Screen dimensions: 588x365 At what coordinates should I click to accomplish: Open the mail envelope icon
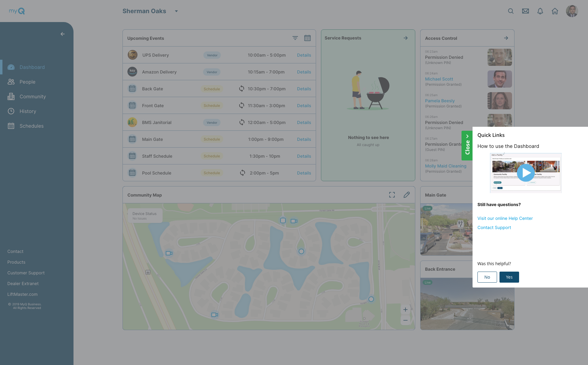click(526, 11)
